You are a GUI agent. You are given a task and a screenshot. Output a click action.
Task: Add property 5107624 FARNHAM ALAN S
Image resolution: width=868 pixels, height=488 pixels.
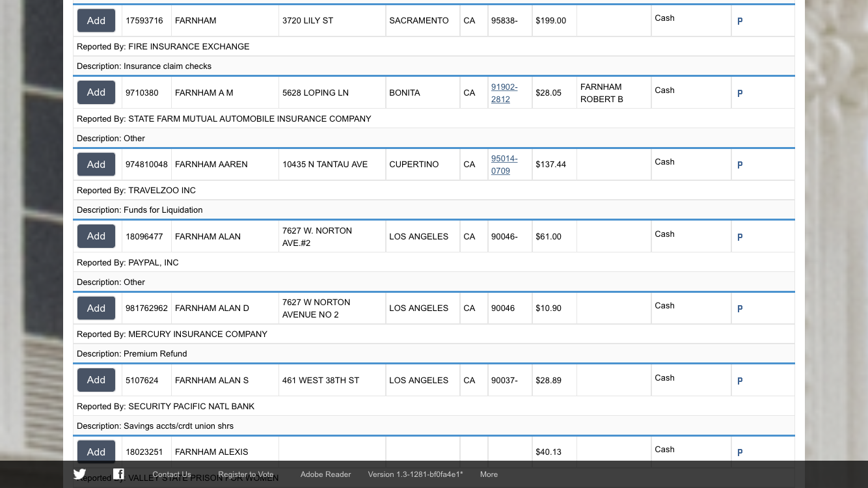pos(96,380)
